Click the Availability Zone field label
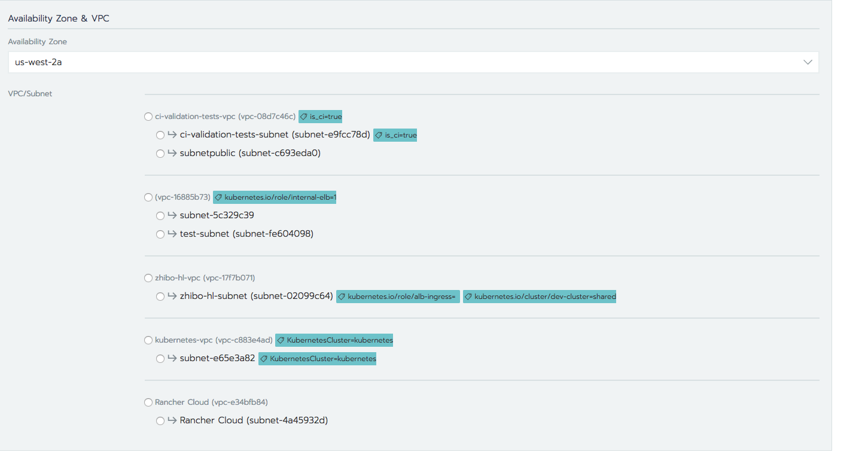Image resolution: width=868 pixels, height=455 pixels. coord(38,42)
